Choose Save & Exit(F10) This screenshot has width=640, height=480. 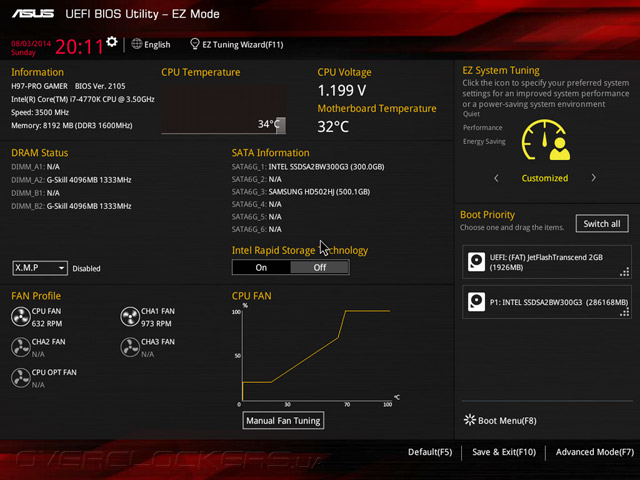504,452
